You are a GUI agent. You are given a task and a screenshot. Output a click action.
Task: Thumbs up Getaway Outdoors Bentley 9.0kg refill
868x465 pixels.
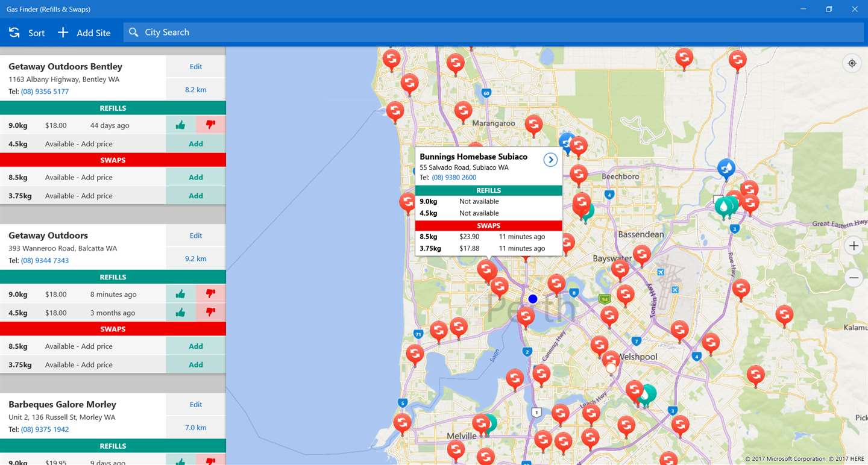point(180,125)
